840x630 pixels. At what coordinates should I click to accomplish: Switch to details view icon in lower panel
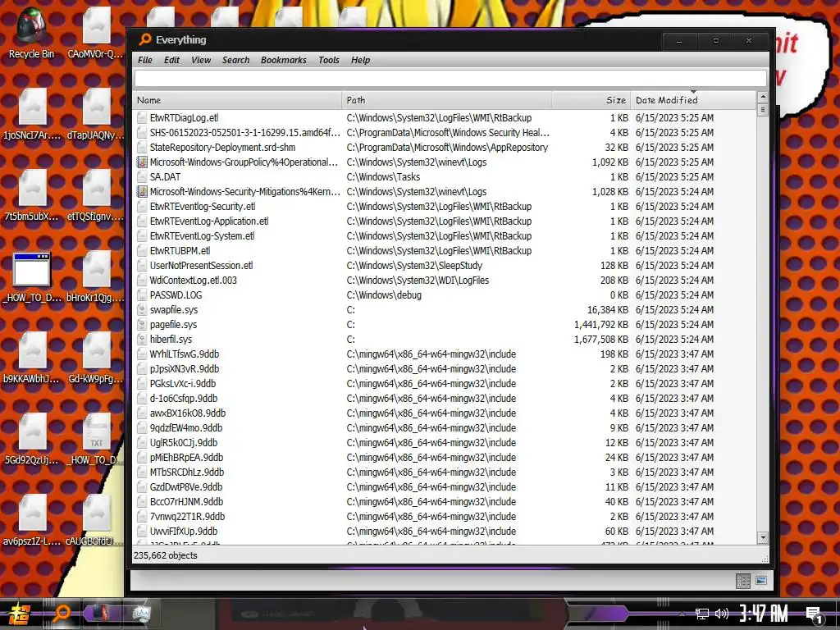pos(743,581)
